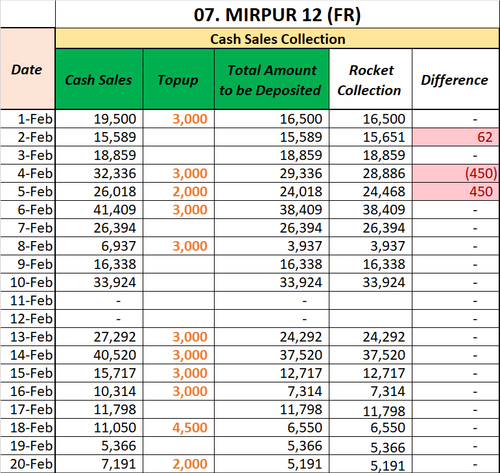Click the '12-Feb' date cell
Image resolution: width=500 pixels, height=473 pixels.
click(x=28, y=319)
